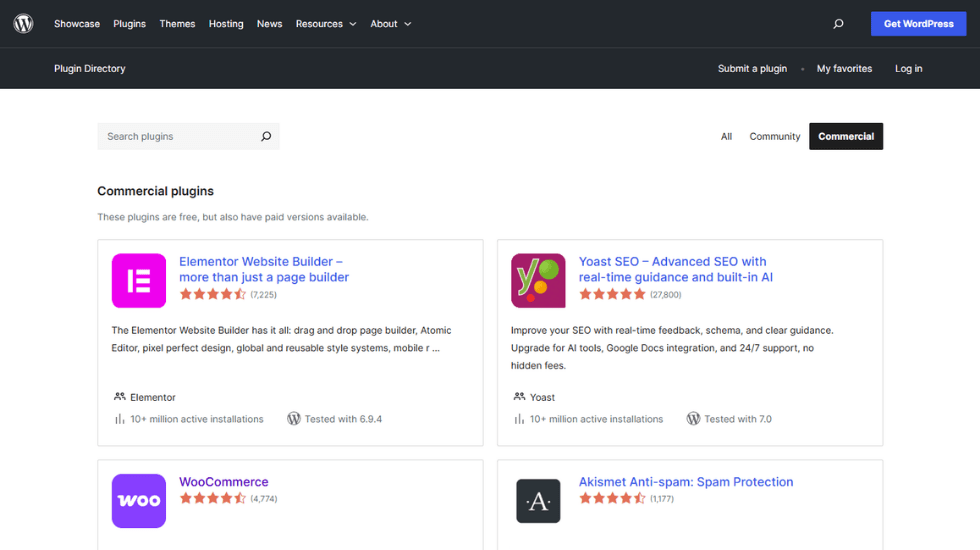Image resolution: width=980 pixels, height=550 pixels.
Task: Click Yoast active installations bar icon
Action: (519, 419)
